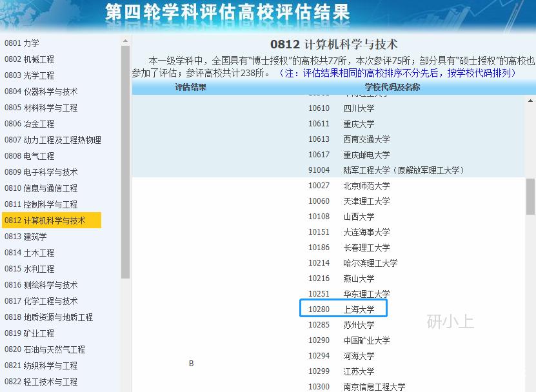
Task: Select row 10613 西南交通大学
Action: tap(349, 139)
